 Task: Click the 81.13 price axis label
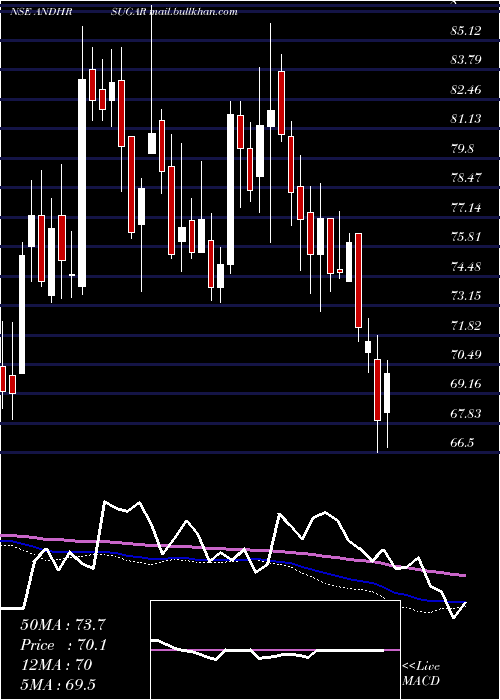pyautogui.click(x=467, y=119)
